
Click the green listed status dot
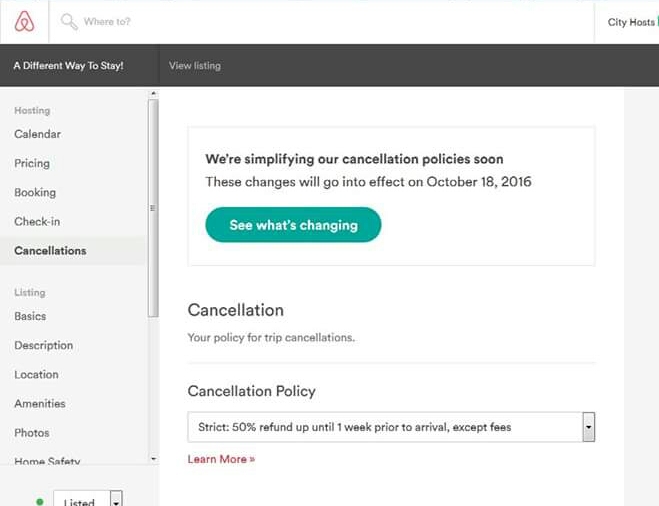pyautogui.click(x=39, y=500)
